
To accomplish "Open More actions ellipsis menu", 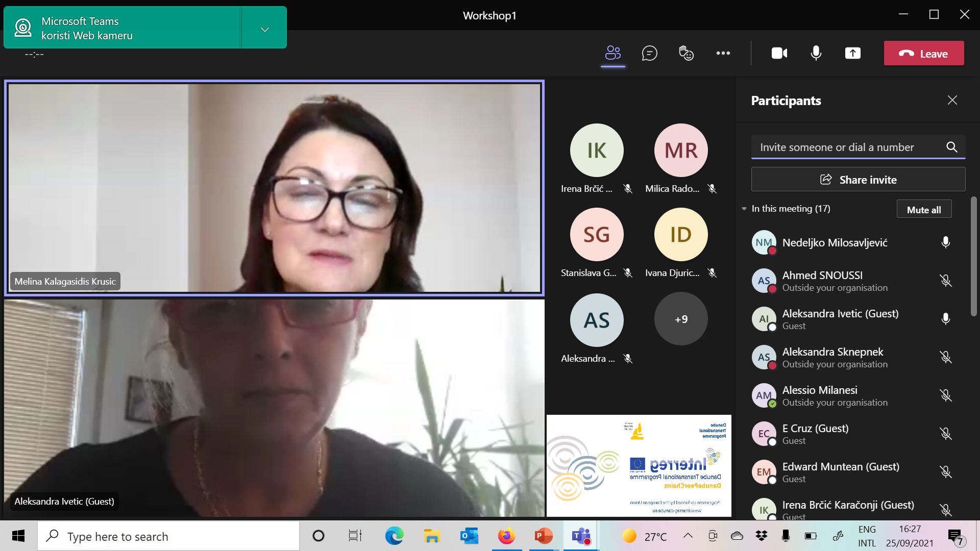I will click(723, 53).
